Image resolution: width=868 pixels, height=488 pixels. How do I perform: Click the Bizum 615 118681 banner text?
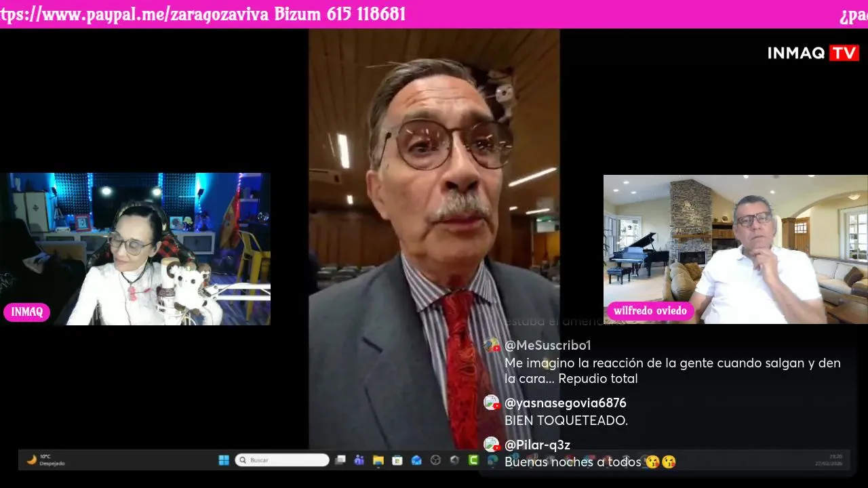coord(340,14)
